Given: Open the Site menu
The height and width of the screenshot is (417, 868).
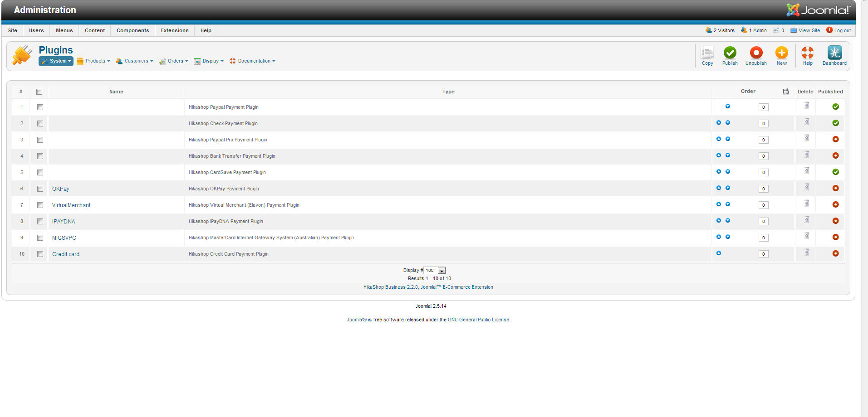Looking at the screenshot, I should point(13,30).
